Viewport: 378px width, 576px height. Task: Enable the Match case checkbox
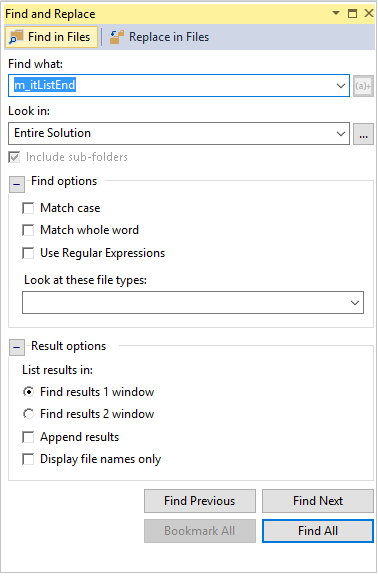point(28,208)
